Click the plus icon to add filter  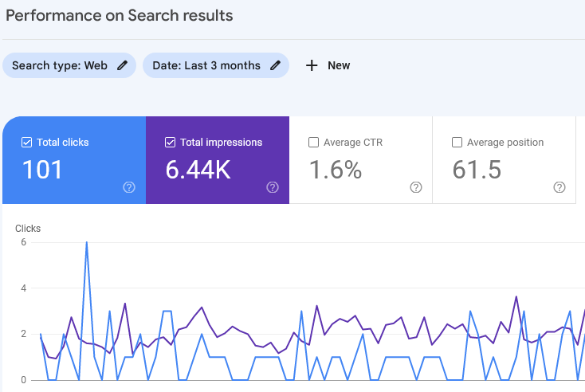pyautogui.click(x=312, y=65)
